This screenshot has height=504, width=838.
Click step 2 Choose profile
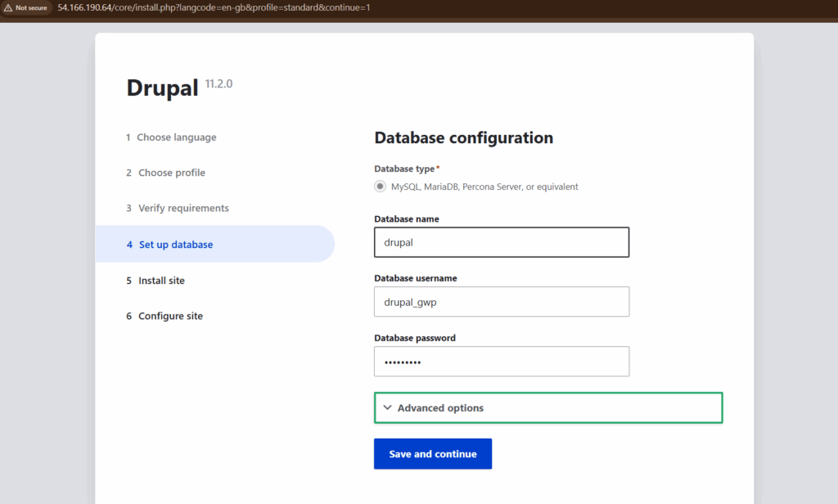165,173
